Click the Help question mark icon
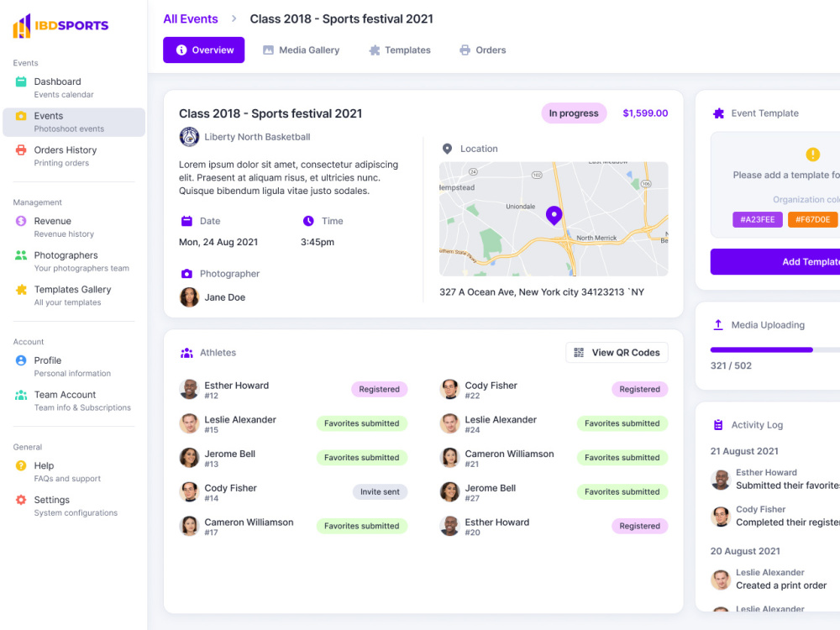 [x=21, y=465]
